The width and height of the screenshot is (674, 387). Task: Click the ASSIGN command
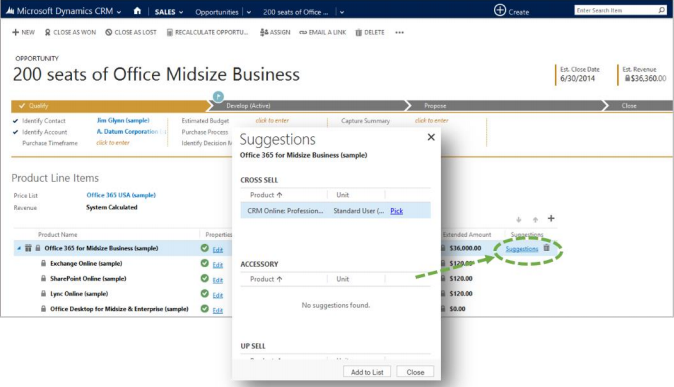click(x=275, y=32)
